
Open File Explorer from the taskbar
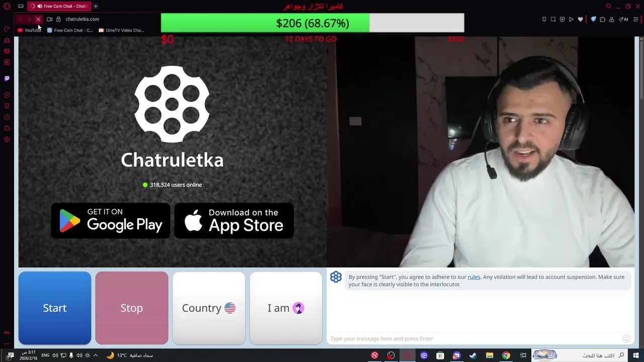pyautogui.click(x=490, y=355)
